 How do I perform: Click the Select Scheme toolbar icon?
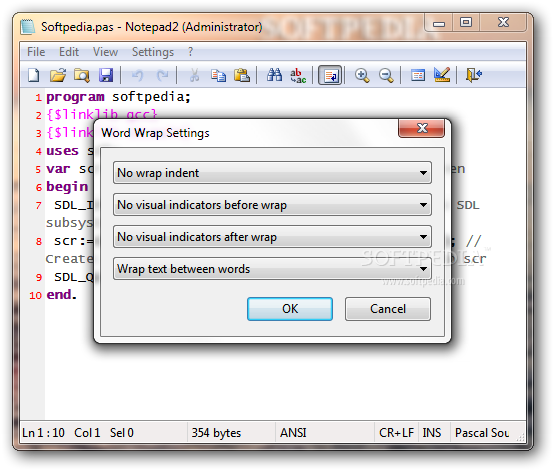pos(418,75)
